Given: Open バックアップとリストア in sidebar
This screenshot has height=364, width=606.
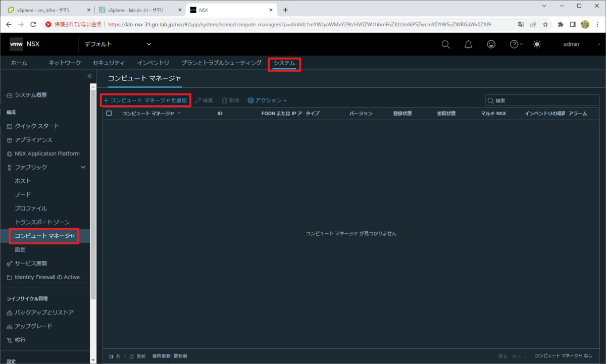Looking at the screenshot, I should tap(45, 313).
